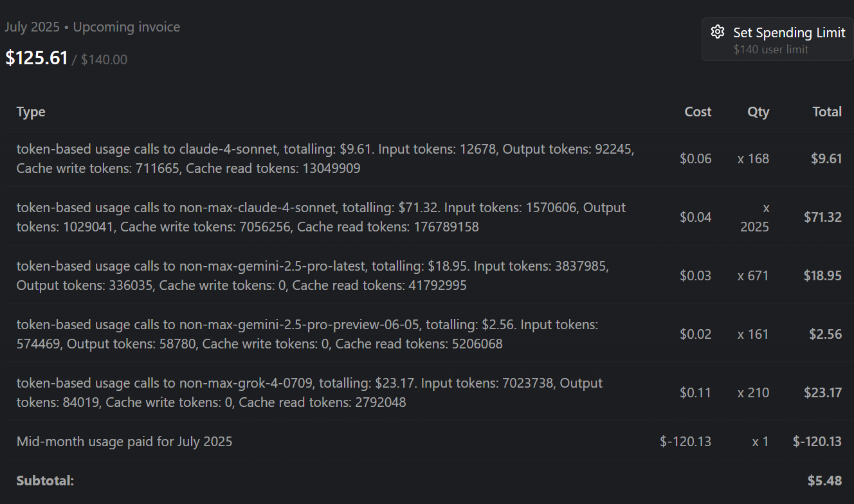
Task: Click the gear icon beside Set Spending Limit
Action: (718, 32)
